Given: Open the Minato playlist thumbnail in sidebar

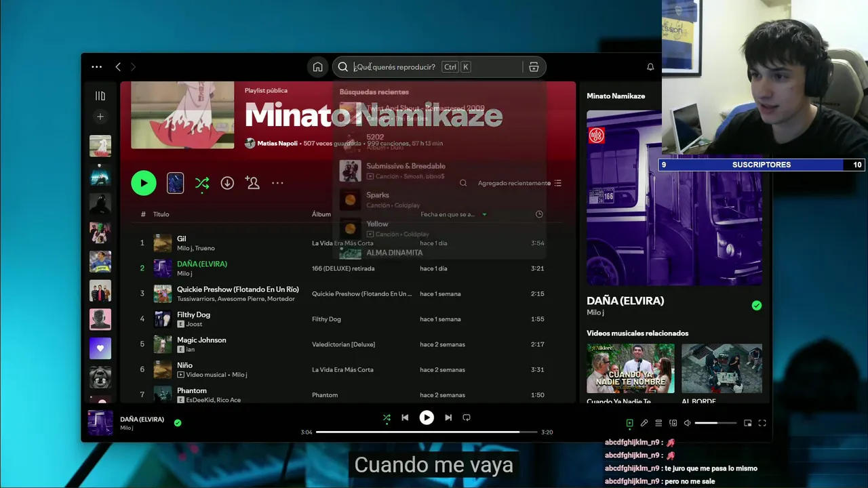Looking at the screenshot, I should point(100,146).
